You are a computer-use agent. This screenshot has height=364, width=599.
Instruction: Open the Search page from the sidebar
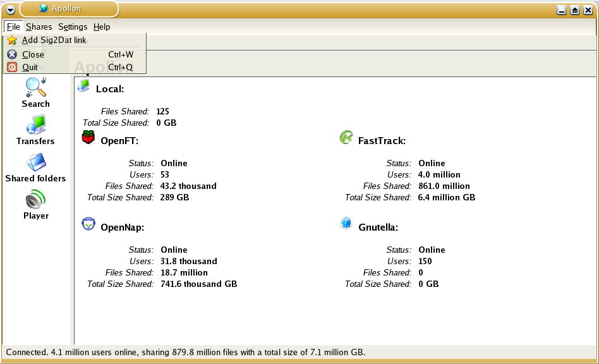click(35, 92)
